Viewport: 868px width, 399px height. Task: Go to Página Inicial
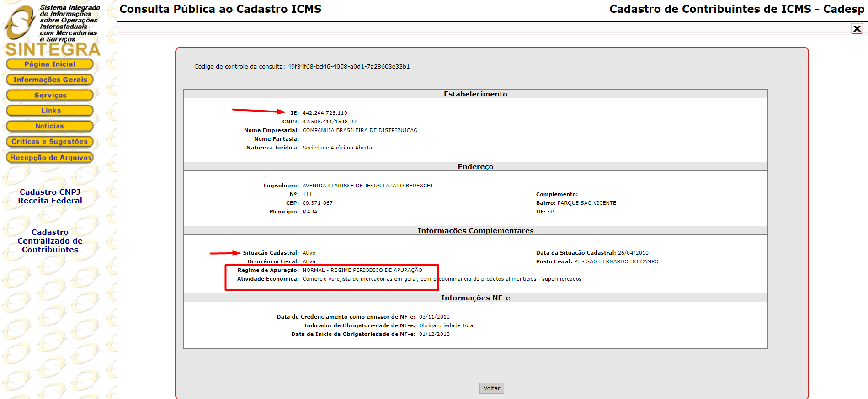(x=50, y=64)
